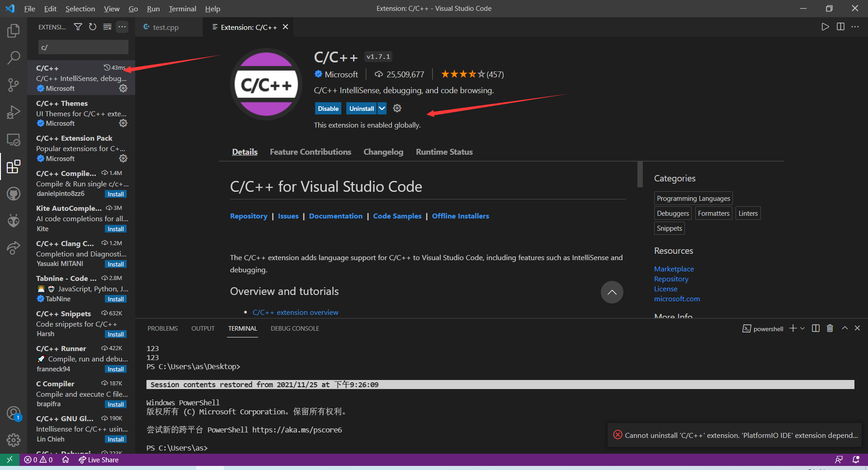Open the feedback icon in status bar
Viewport: 868px width, 470px height.
[839, 460]
